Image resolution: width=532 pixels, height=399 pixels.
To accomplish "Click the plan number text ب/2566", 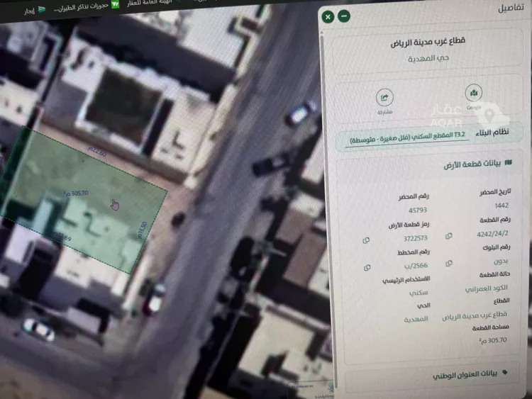I will [x=416, y=266].
